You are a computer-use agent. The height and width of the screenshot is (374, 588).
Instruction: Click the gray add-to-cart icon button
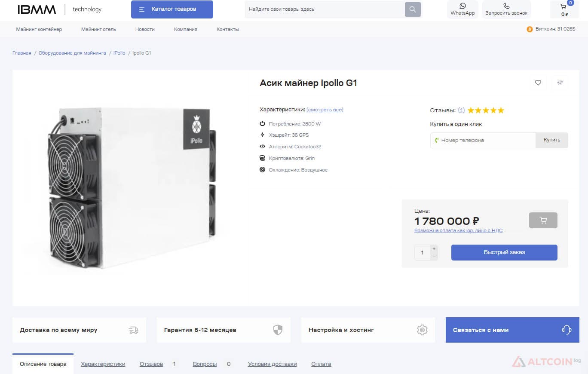543,221
